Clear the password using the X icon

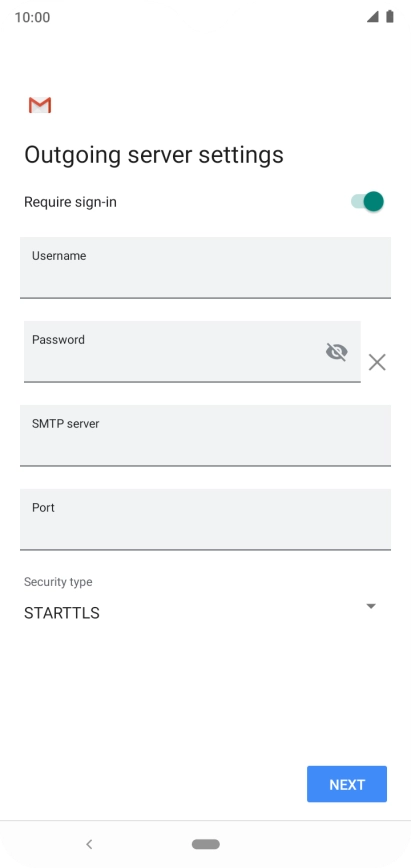[377, 363]
